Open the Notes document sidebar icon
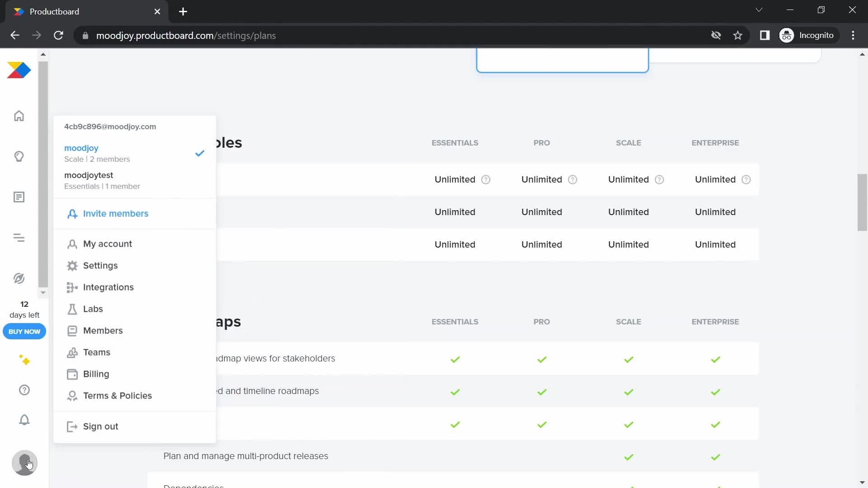 (19, 197)
